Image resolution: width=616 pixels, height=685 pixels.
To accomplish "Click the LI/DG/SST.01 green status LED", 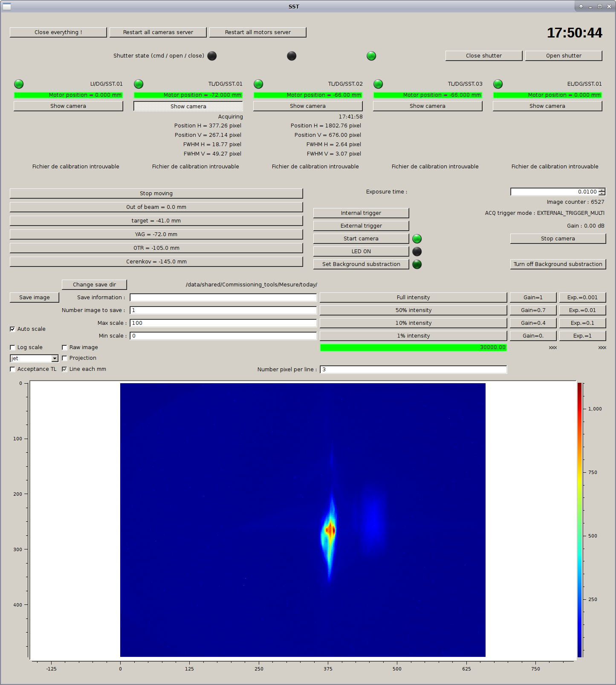I will click(19, 84).
